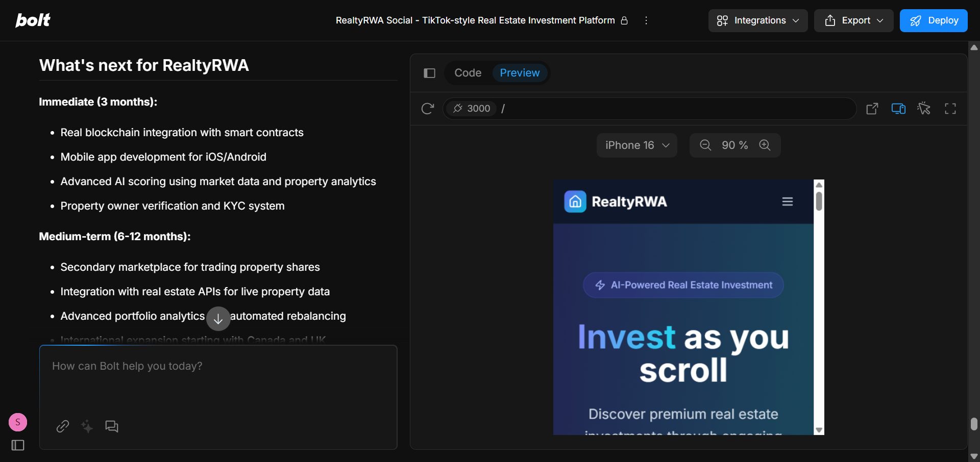Toggle the left sidebar panel icon
Image resolution: width=980 pixels, height=462 pixels.
coord(18,445)
